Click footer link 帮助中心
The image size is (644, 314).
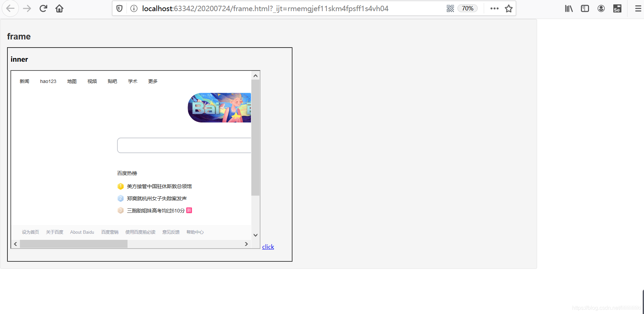click(x=195, y=232)
